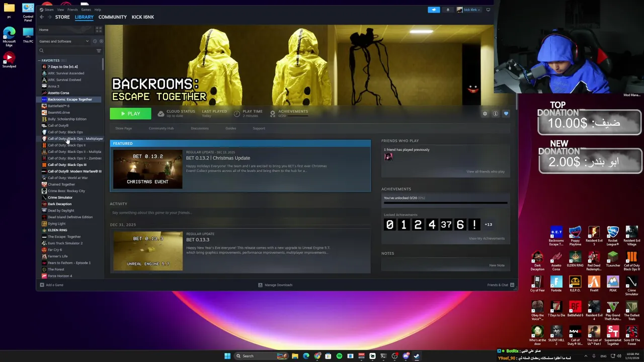Click the Steam back navigation arrow

(42, 17)
